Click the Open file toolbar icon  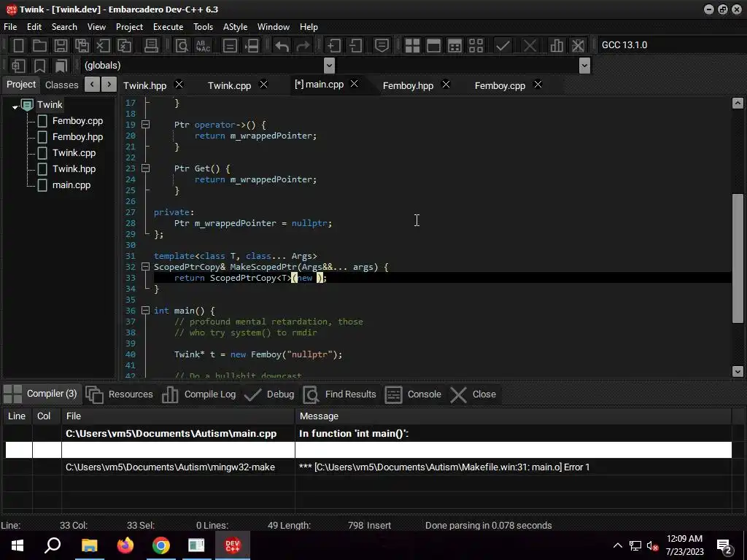click(x=39, y=46)
